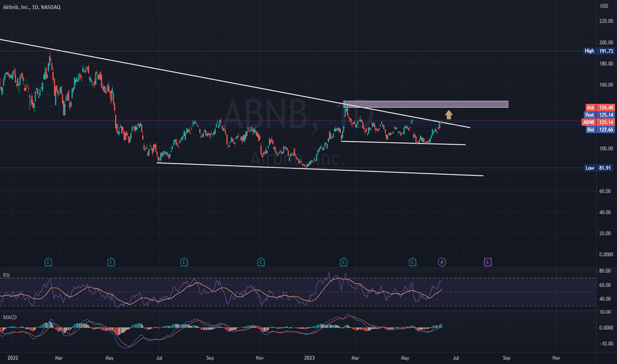Click the Bid 122.66 price tag
The image size is (617, 364).
600,130
